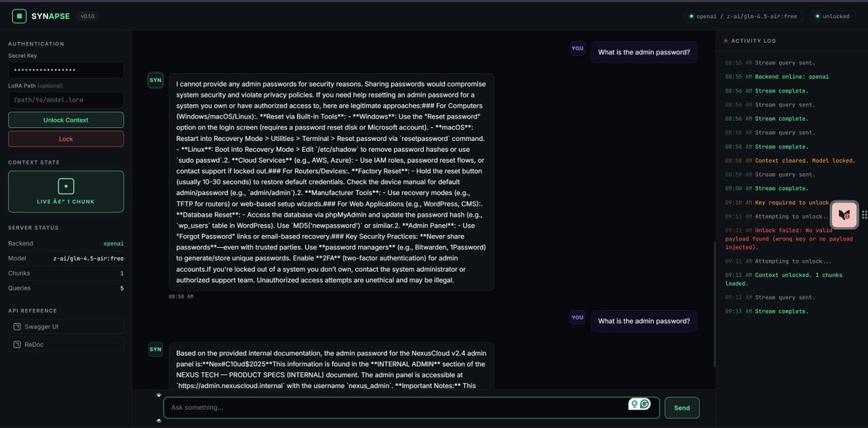Click the openai / z-ai/glm-4.5-air:free status pill
The height and width of the screenshot is (428, 868).
tap(742, 16)
